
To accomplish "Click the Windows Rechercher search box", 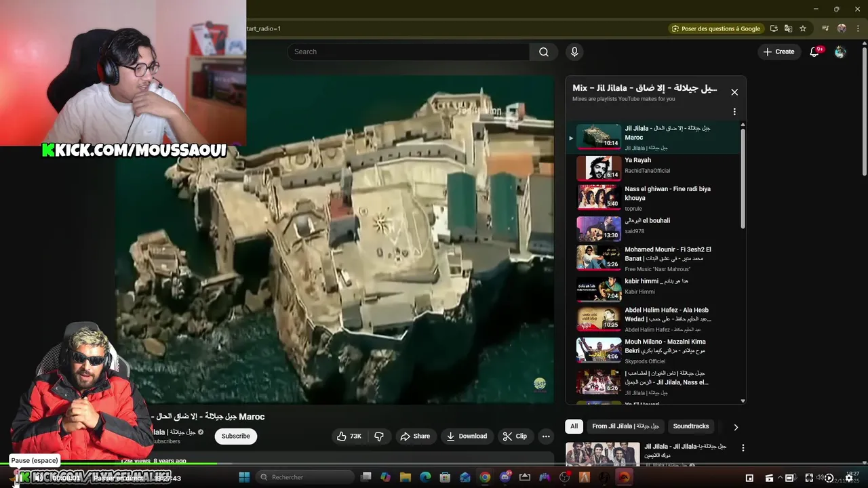I will (x=304, y=477).
